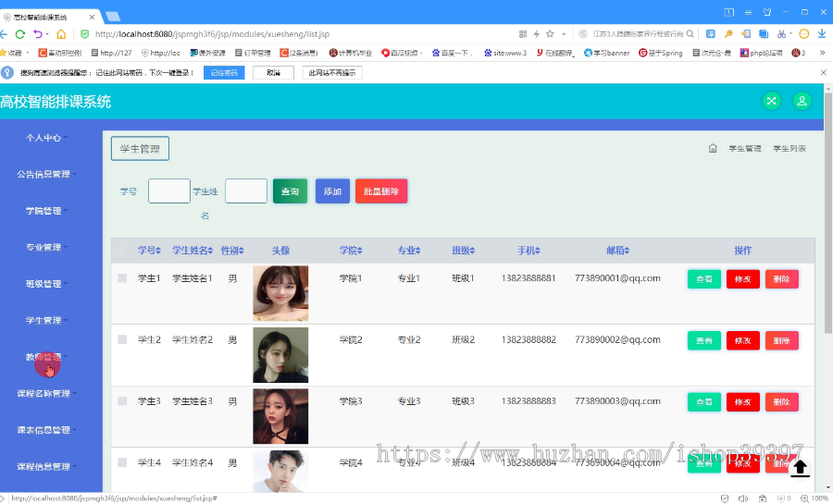This screenshot has width=833, height=504.
Task: Check the 学生4 row checkbox
Action: point(122,462)
